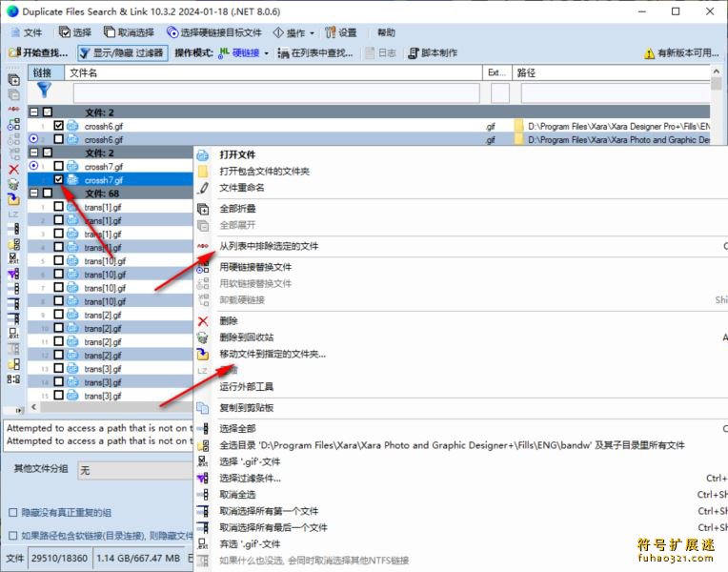Select the trans[10].gif row numbered 8
The image size is (728, 572).
click(111, 301)
